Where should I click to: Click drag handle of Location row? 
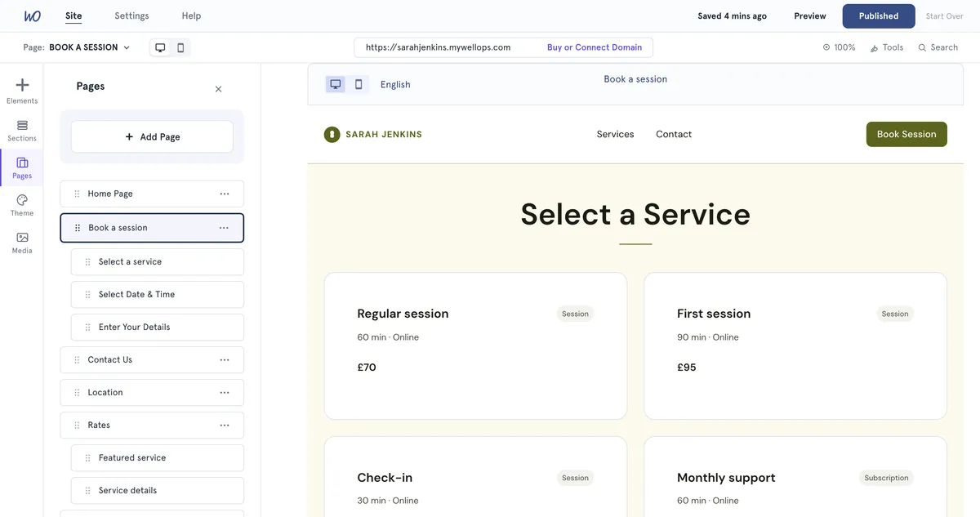pyautogui.click(x=77, y=392)
